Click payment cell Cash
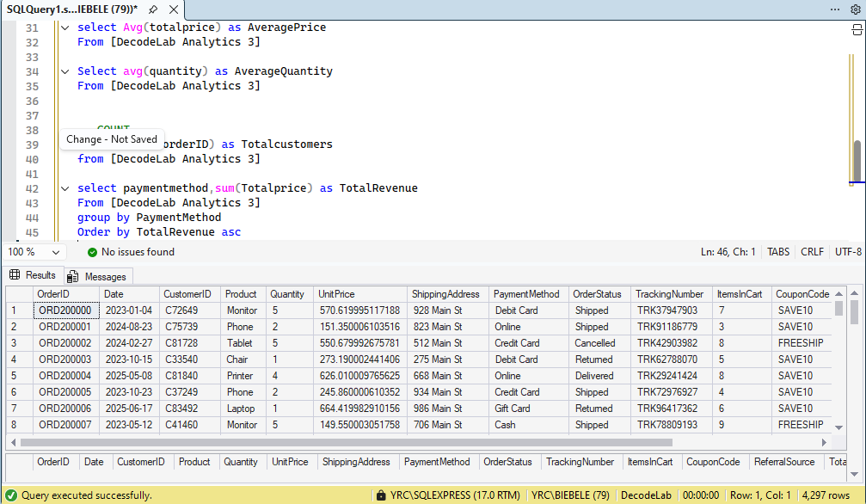This screenshot has height=504, width=866. 529,425
